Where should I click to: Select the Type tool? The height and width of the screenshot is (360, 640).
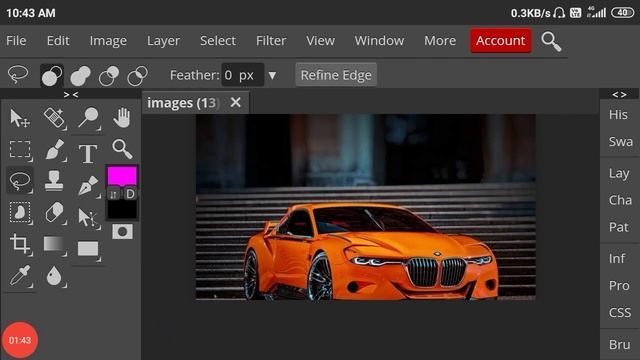tap(88, 153)
